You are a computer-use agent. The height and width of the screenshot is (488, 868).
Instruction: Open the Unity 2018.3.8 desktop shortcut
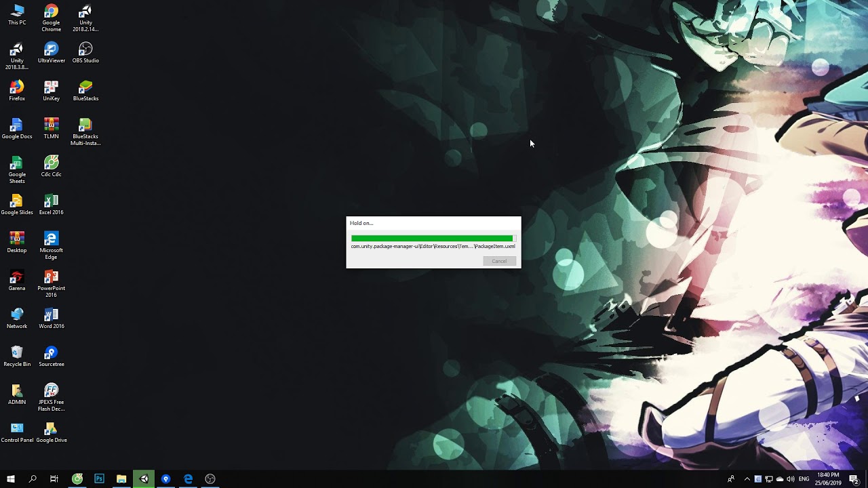tap(17, 56)
